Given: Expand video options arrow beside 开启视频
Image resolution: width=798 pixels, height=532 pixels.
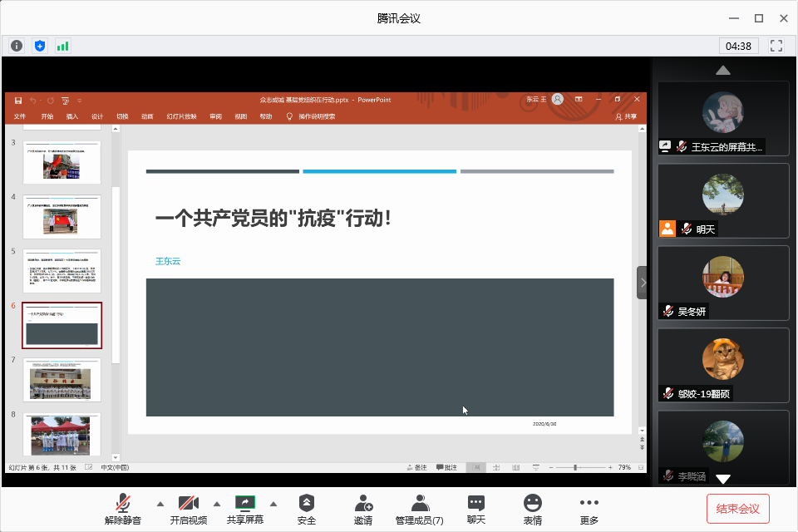Looking at the screenshot, I should 217,504.
